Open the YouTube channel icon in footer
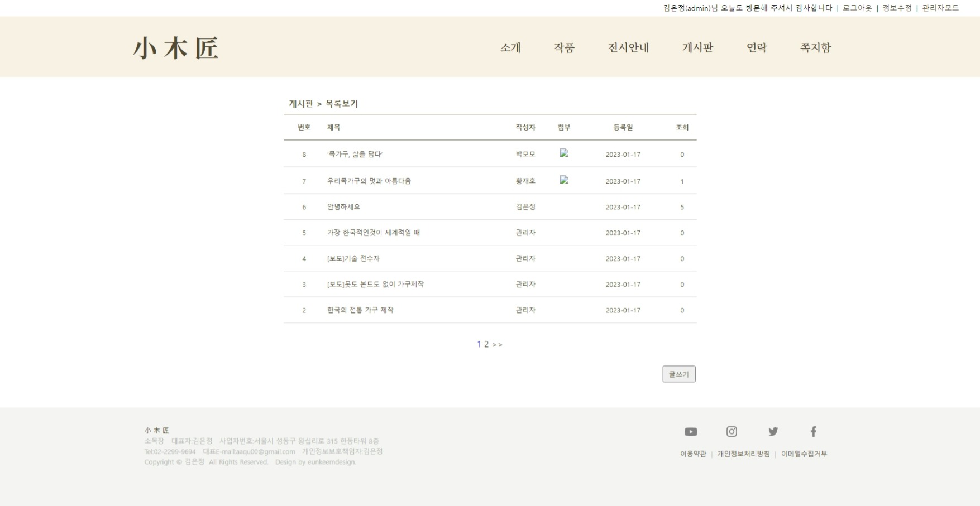 [x=691, y=431]
